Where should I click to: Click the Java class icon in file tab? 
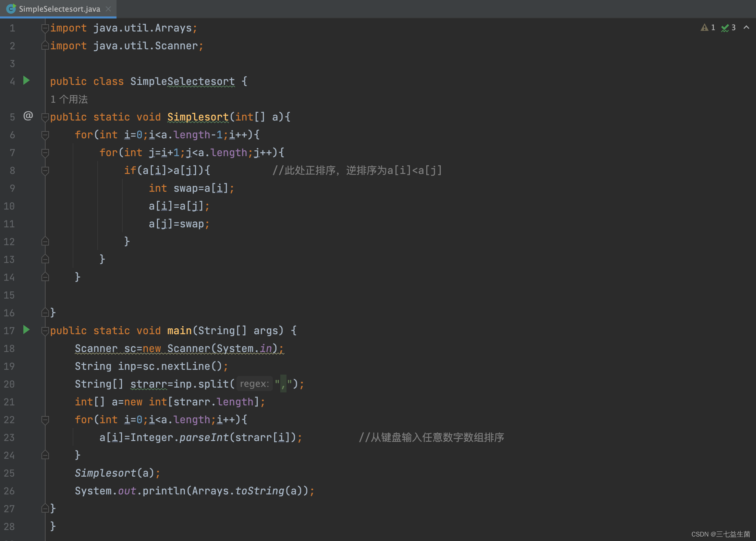tap(11, 9)
